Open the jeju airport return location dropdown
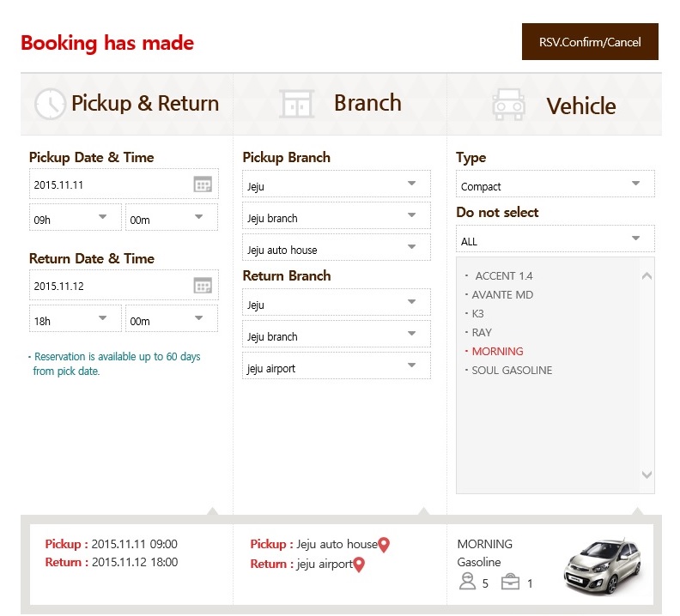The height and width of the screenshot is (616, 680). [x=336, y=366]
